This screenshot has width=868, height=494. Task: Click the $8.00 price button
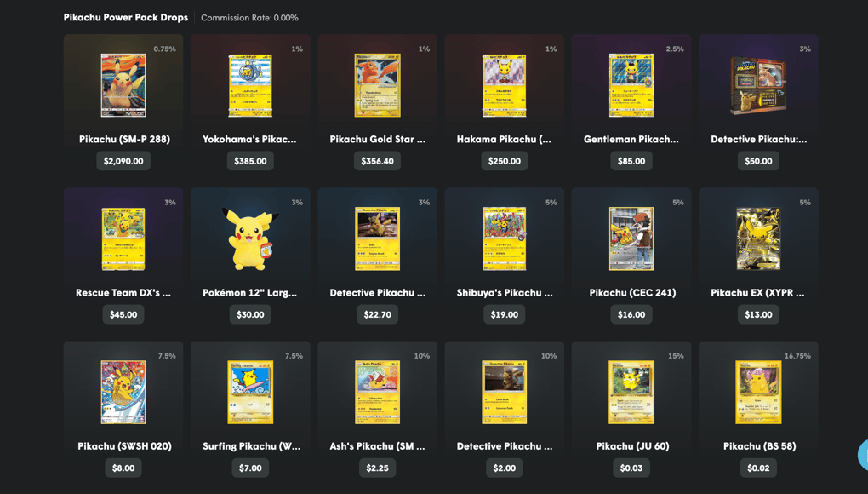click(123, 468)
